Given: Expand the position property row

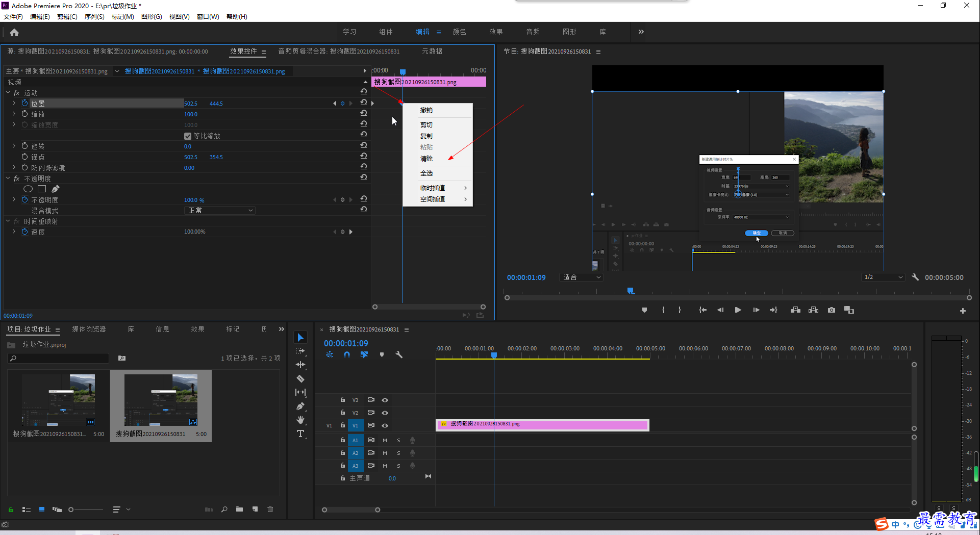Looking at the screenshot, I should [14, 103].
